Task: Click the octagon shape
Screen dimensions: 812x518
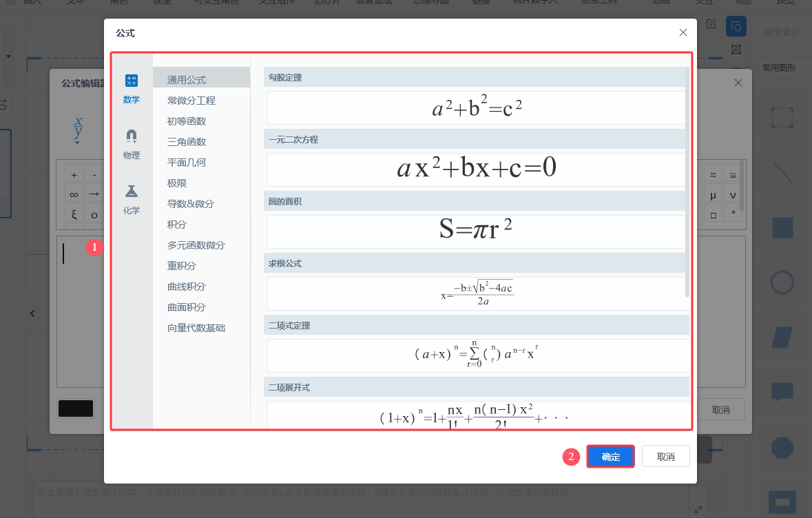Action: 782,447
